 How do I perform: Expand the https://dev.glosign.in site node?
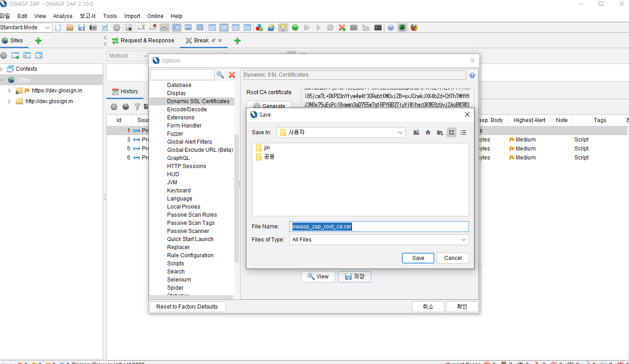[x=9, y=91]
